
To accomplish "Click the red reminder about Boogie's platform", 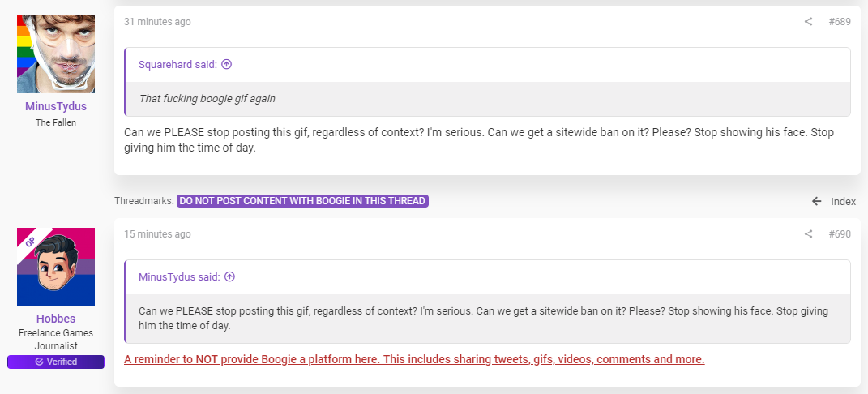I will tap(414, 359).
